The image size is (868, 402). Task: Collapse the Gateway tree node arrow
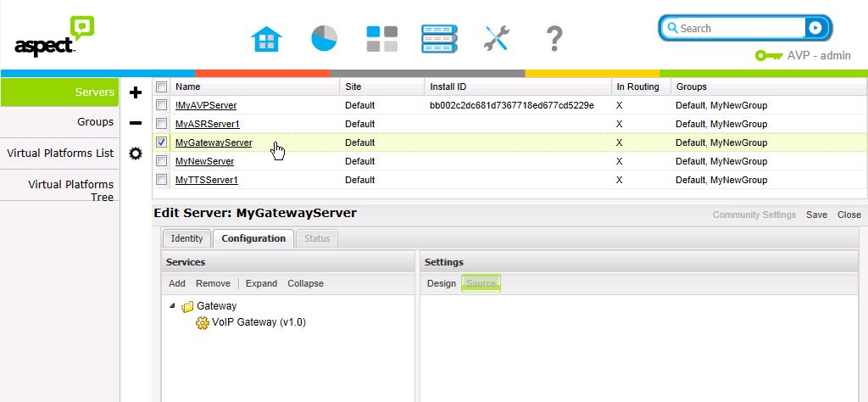173,306
